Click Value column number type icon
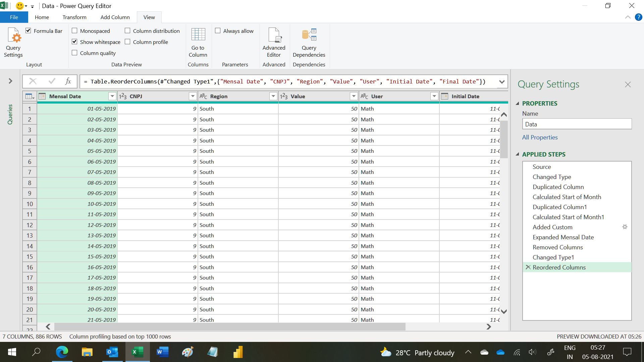Image resolution: width=644 pixels, height=362 pixels. [x=284, y=97]
